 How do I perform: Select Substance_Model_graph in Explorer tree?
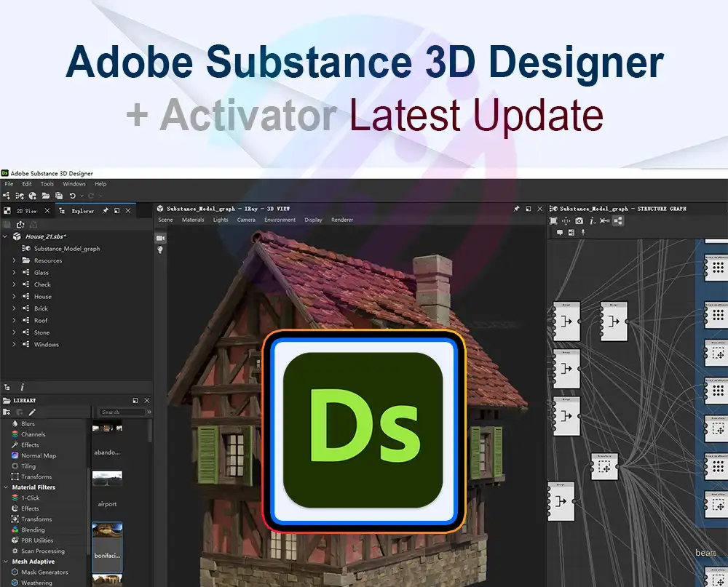pyautogui.click(x=66, y=249)
